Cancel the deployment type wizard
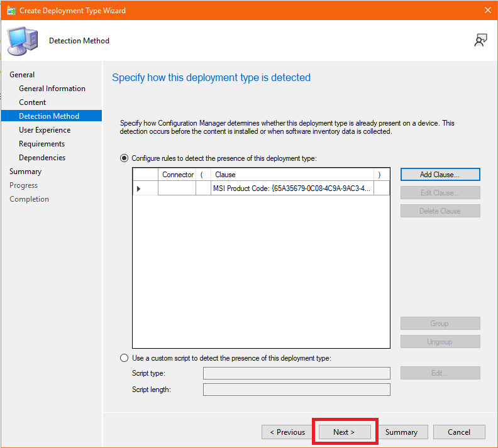This screenshot has height=448, width=498. 459,432
